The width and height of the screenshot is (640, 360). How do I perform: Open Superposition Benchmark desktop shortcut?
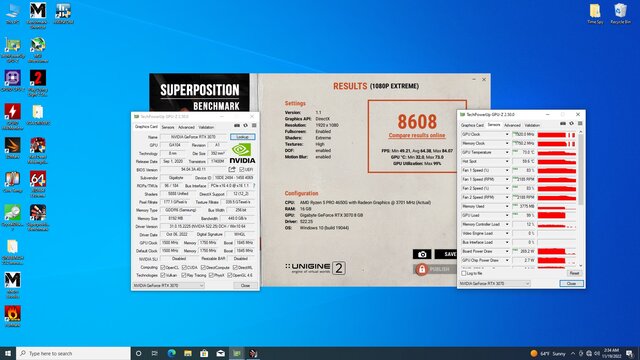tap(38, 218)
